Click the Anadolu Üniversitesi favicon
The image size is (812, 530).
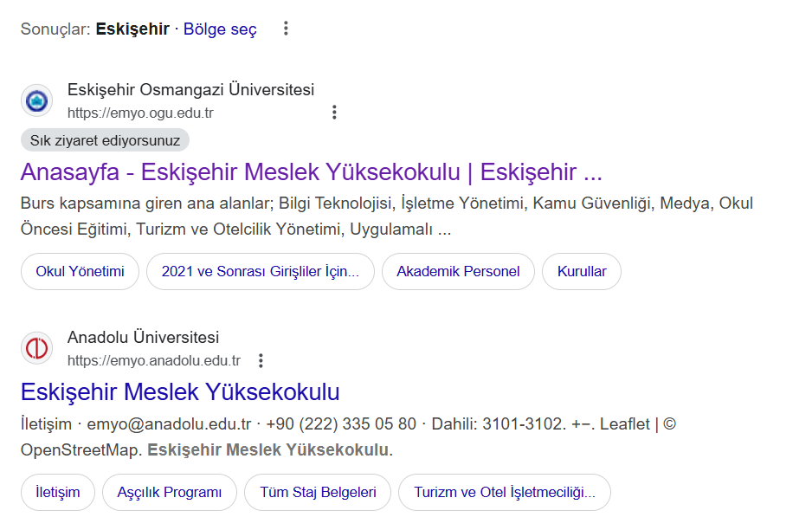36,347
